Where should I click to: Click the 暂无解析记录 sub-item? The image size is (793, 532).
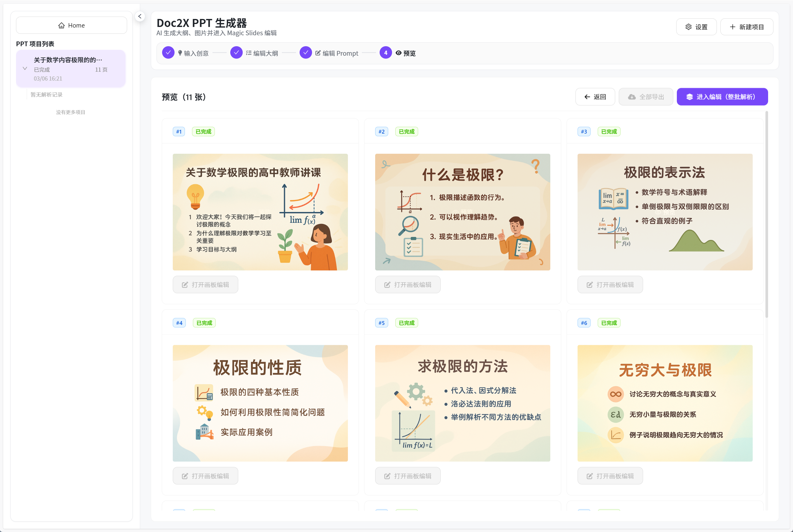pyautogui.click(x=47, y=95)
